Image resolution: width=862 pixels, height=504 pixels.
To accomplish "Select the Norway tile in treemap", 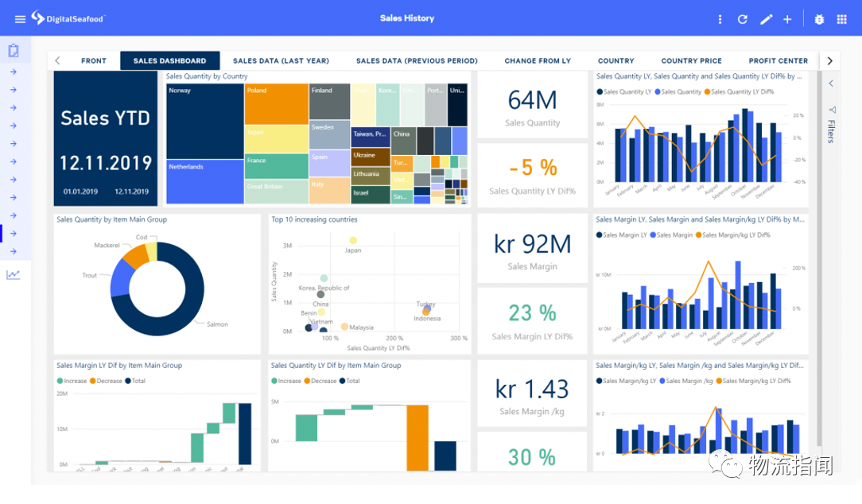I will (205, 122).
